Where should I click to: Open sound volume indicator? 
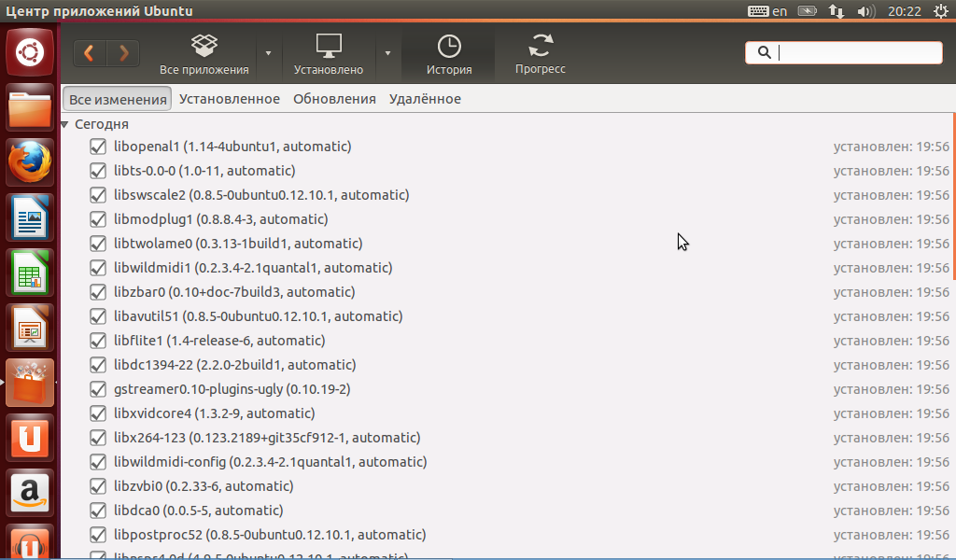click(x=865, y=11)
